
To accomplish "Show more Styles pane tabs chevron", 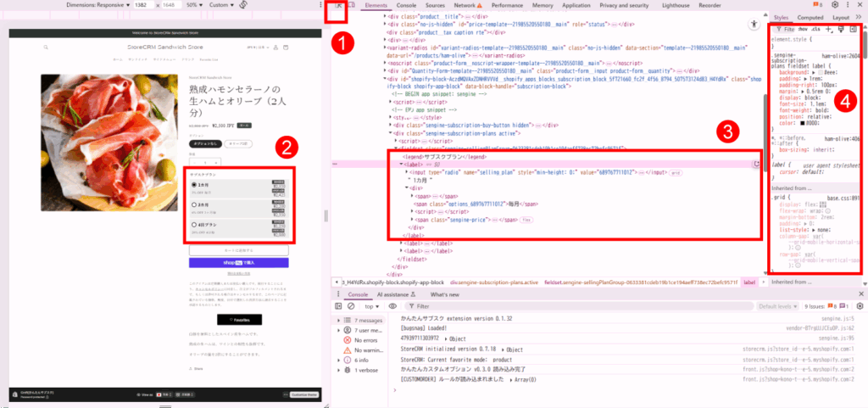I will pos(859,17).
